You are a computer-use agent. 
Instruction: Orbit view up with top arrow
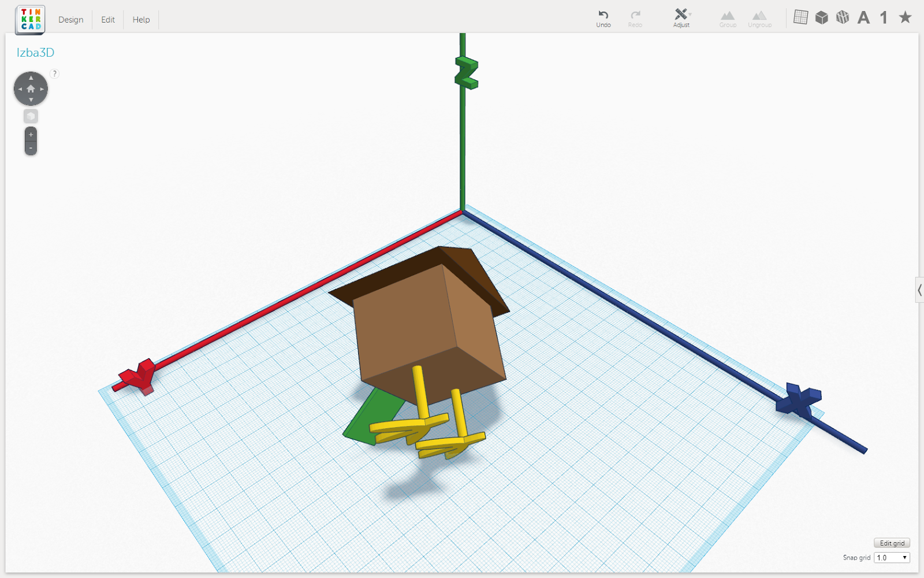(x=31, y=77)
